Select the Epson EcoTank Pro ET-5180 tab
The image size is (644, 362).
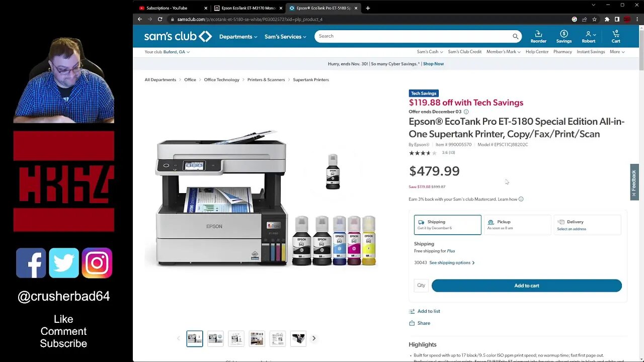pyautogui.click(x=323, y=8)
